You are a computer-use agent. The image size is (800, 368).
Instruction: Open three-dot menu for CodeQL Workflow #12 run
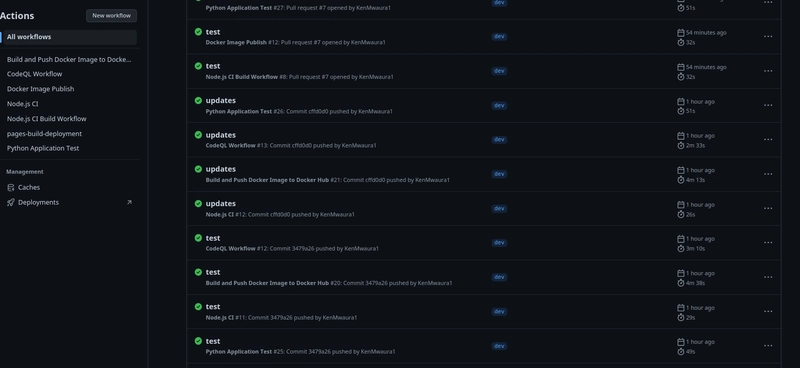768,243
